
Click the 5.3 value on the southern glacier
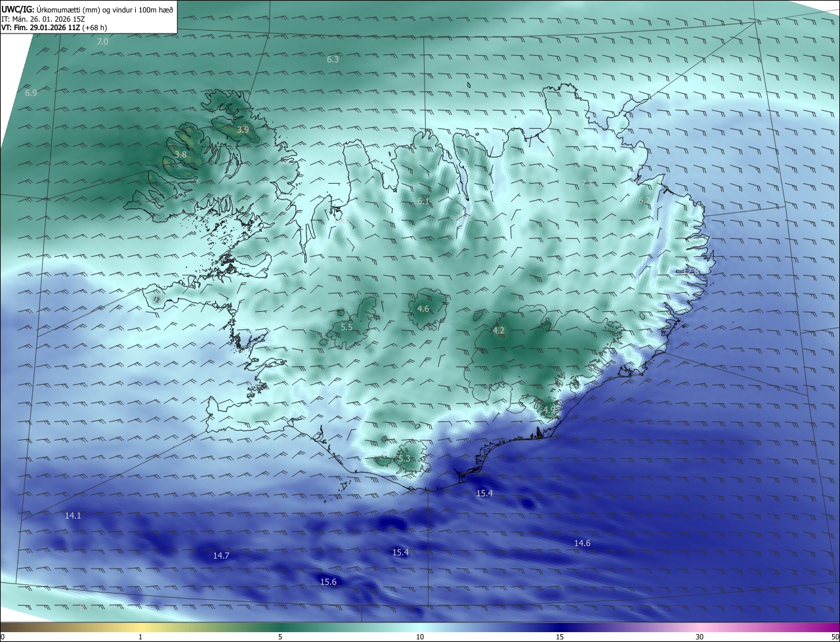(x=404, y=458)
